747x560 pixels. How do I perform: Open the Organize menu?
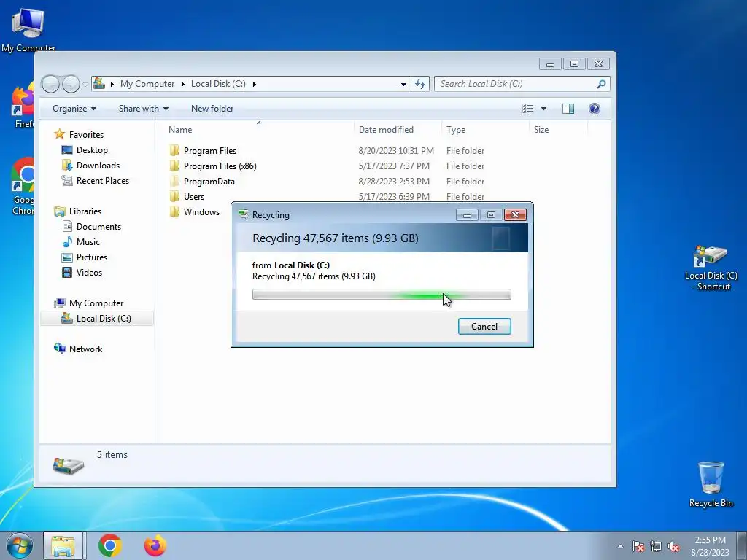point(74,109)
